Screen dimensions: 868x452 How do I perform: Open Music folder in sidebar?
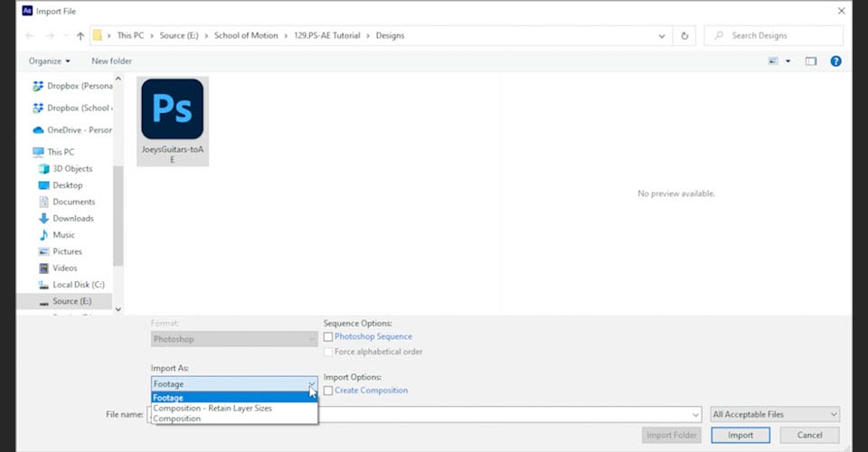pos(56,234)
